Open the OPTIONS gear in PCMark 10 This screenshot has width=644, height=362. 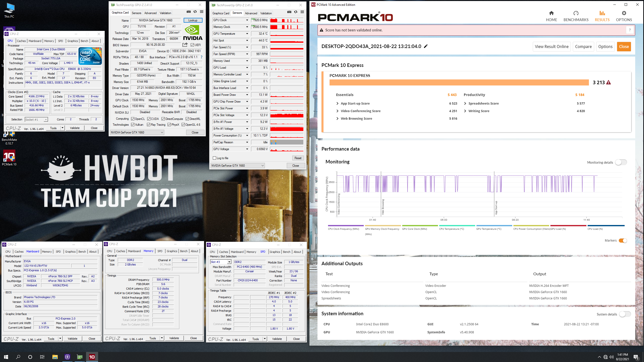[624, 16]
